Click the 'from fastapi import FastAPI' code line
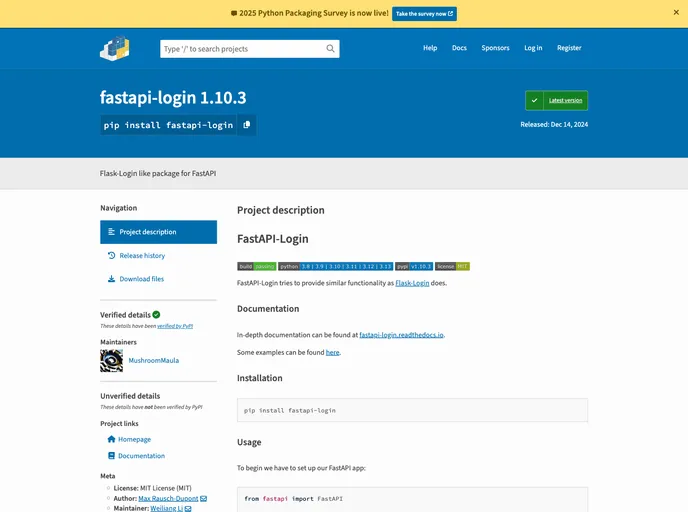688x512 pixels. [294, 499]
